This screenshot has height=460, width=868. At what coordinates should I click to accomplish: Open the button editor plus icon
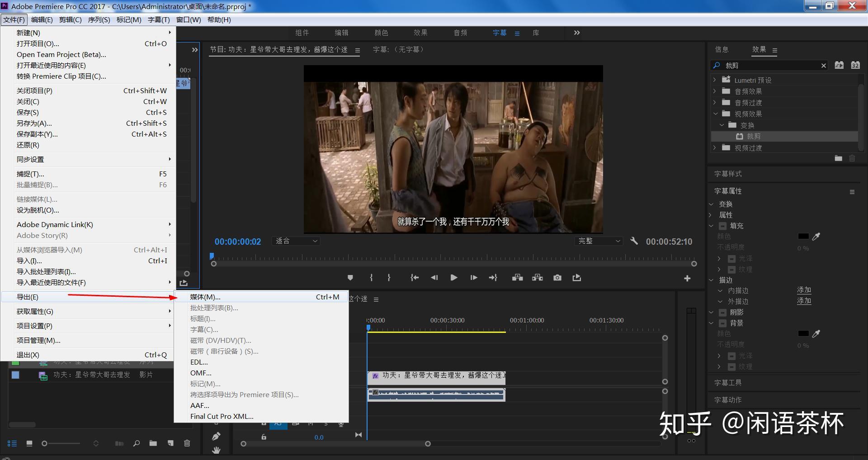[687, 279]
